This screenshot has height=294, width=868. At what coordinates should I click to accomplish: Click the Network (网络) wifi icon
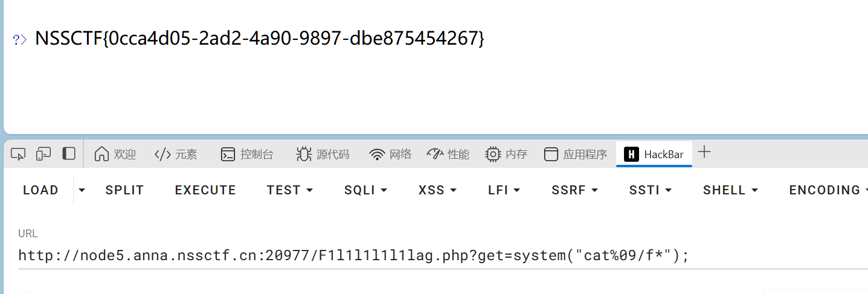378,155
